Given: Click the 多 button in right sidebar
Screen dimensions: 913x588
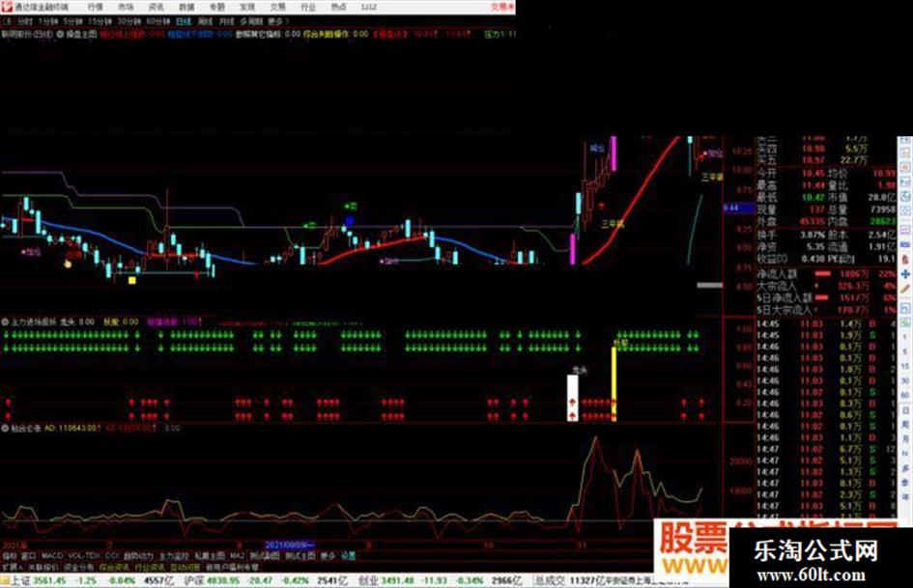Looking at the screenshot, I should (x=905, y=468).
